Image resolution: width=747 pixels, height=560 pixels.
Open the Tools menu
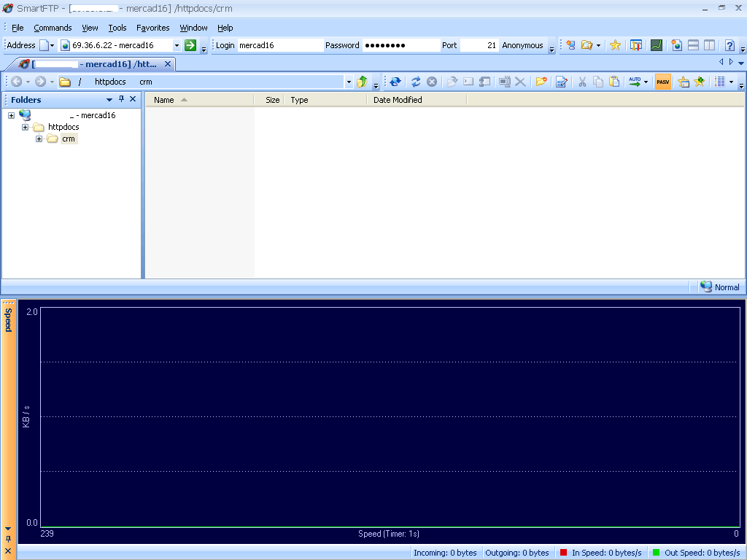[x=117, y=28]
